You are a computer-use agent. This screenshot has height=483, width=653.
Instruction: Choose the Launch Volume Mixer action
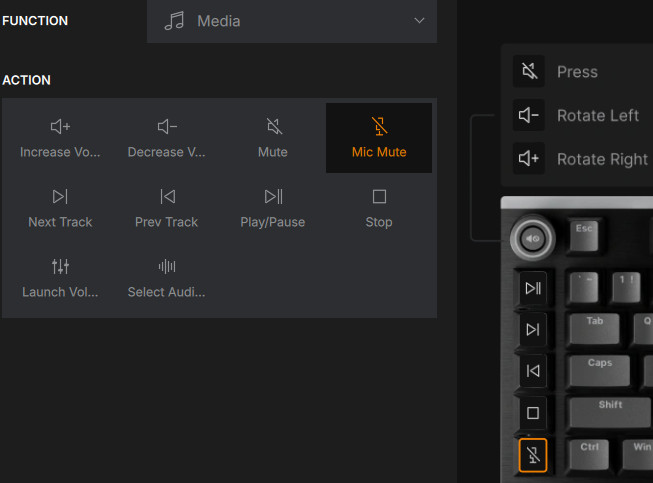pyautogui.click(x=60, y=278)
